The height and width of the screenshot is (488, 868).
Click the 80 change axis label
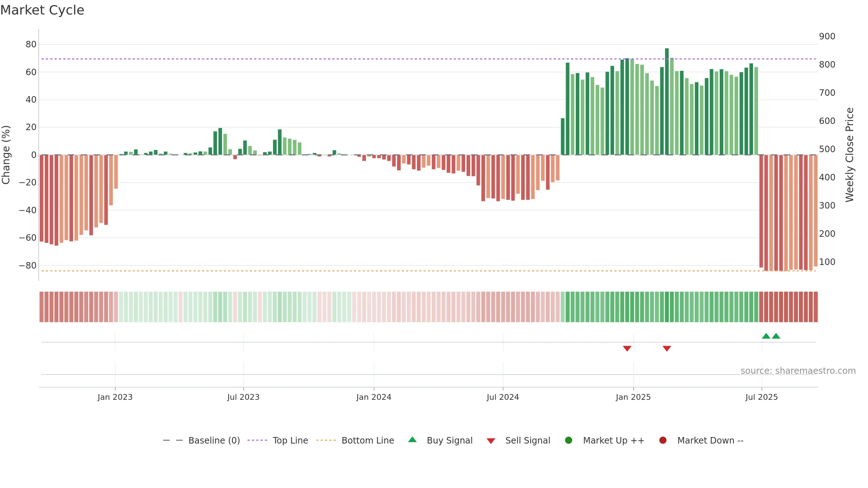coord(31,44)
